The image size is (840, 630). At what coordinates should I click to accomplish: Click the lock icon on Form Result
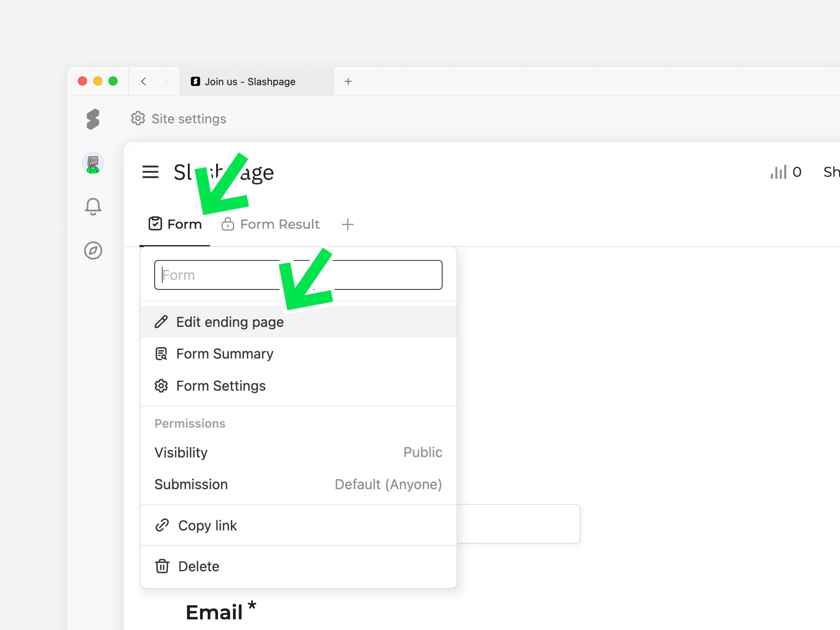(x=227, y=224)
